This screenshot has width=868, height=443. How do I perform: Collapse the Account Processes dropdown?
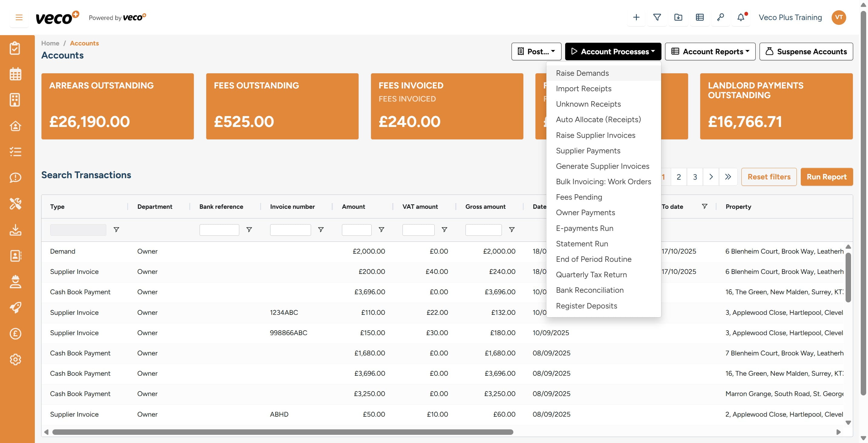(613, 52)
